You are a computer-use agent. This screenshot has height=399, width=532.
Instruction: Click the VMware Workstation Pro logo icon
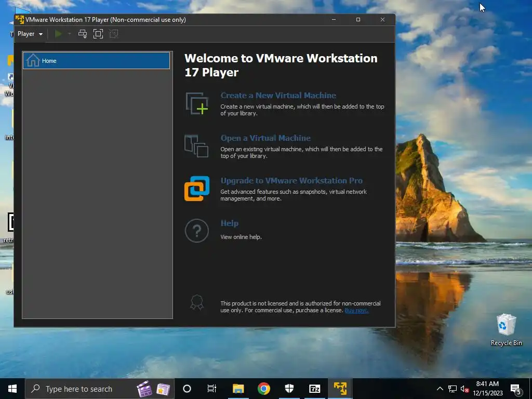pyautogui.click(x=197, y=188)
